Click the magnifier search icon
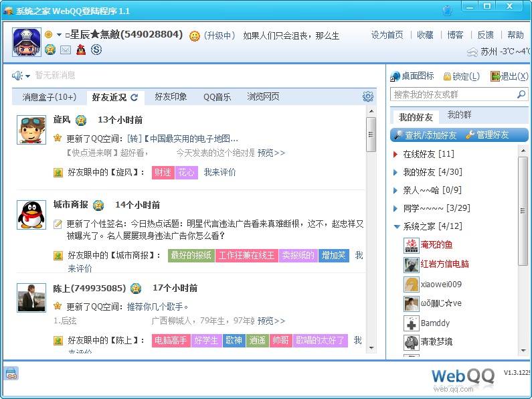 (521, 94)
